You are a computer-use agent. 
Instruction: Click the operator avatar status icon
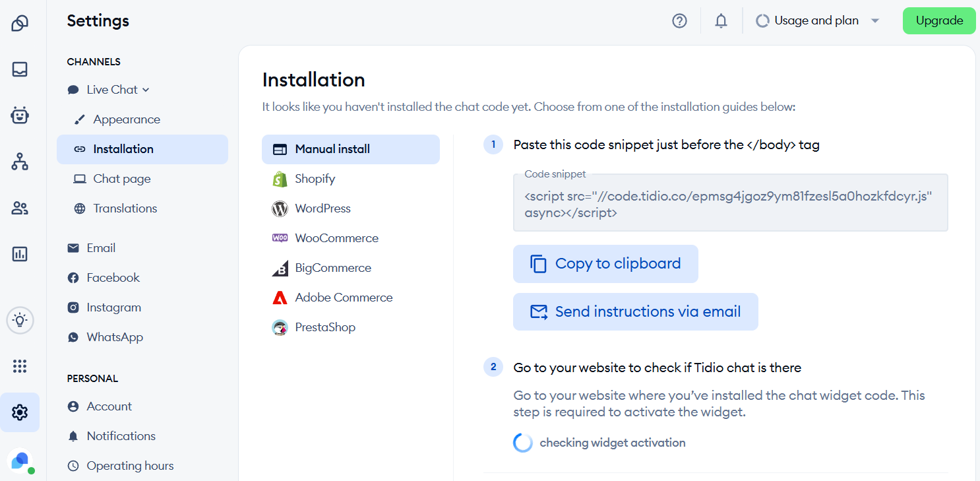pyautogui.click(x=20, y=461)
